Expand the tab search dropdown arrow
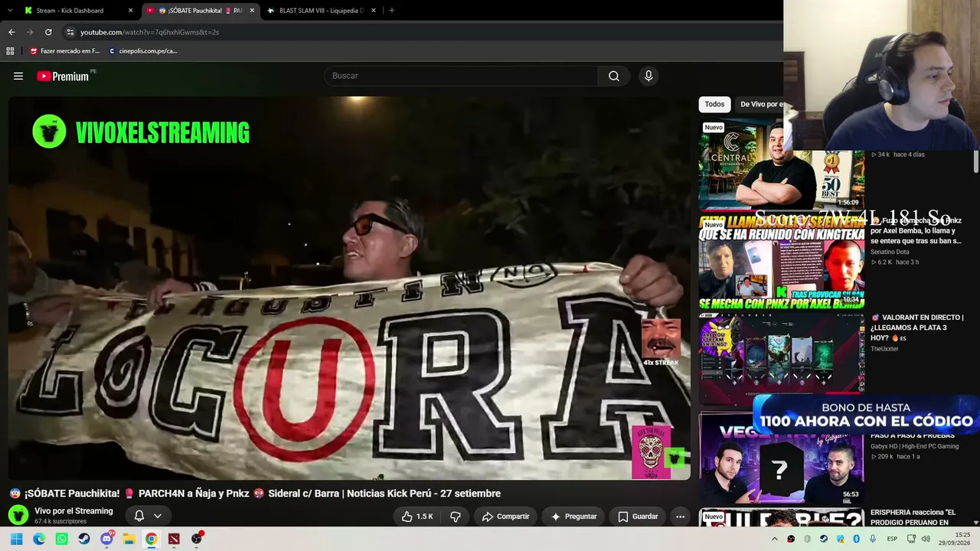The image size is (980, 551). pyautogui.click(x=10, y=11)
